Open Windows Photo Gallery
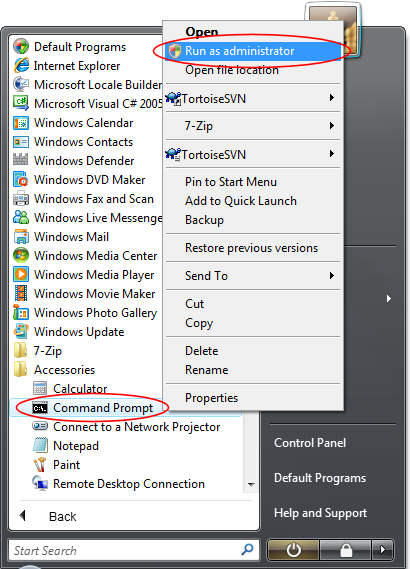The image size is (410, 569). click(x=85, y=313)
